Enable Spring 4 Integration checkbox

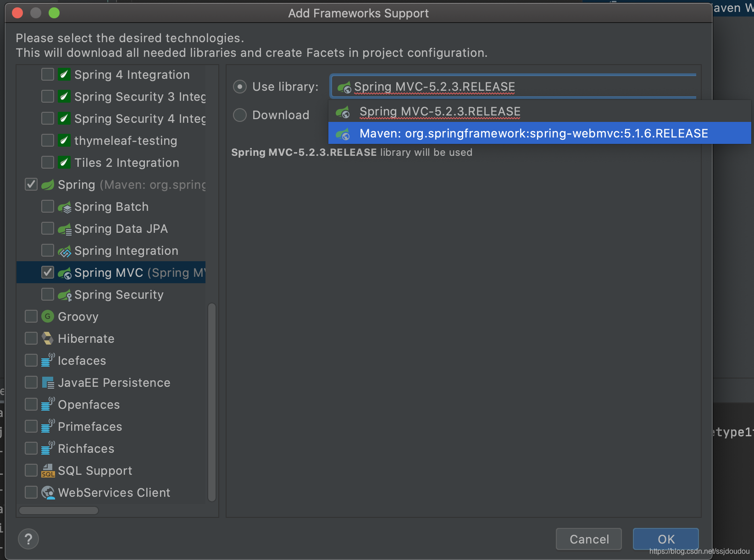(48, 74)
